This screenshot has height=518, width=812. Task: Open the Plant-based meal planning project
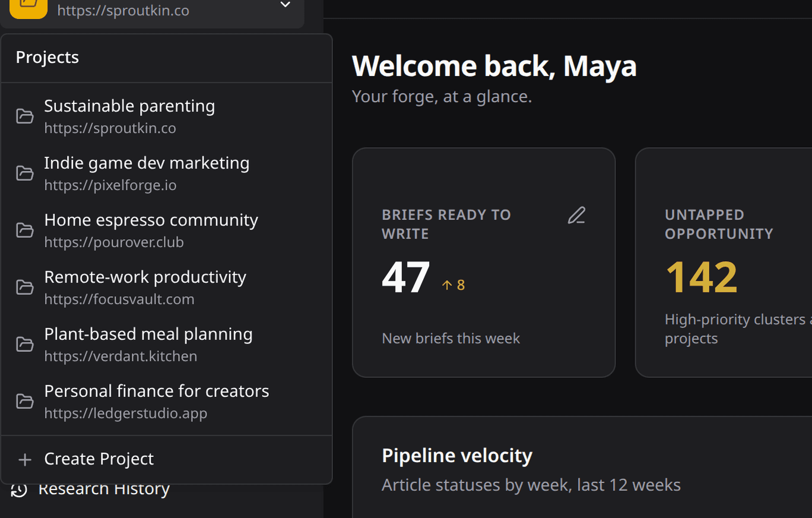(x=166, y=344)
